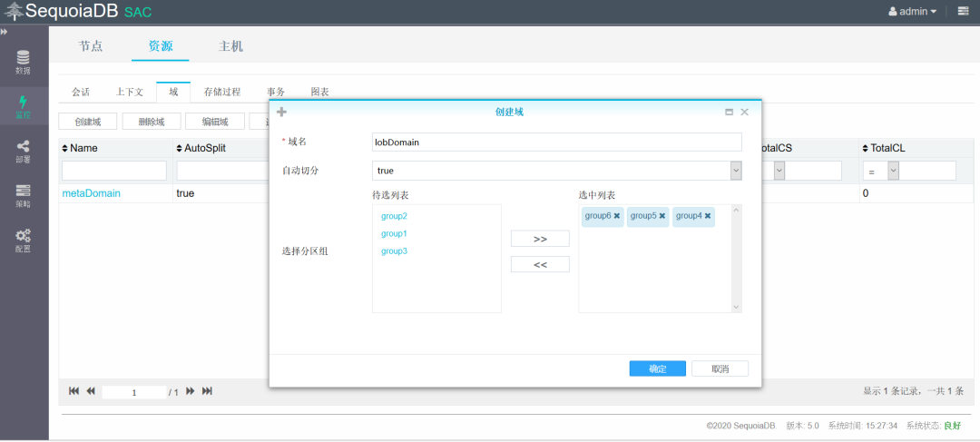Select group3 in the 待选列表
980x442 pixels.
coord(395,251)
